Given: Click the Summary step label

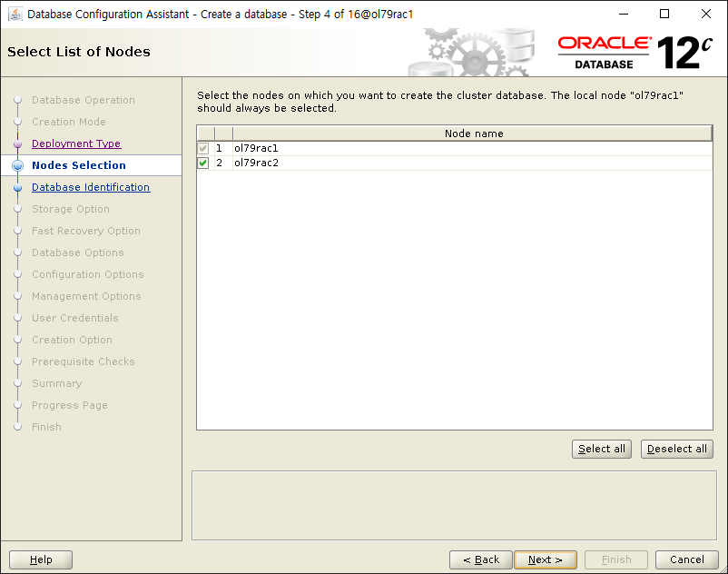Looking at the screenshot, I should pyautogui.click(x=56, y=383).
